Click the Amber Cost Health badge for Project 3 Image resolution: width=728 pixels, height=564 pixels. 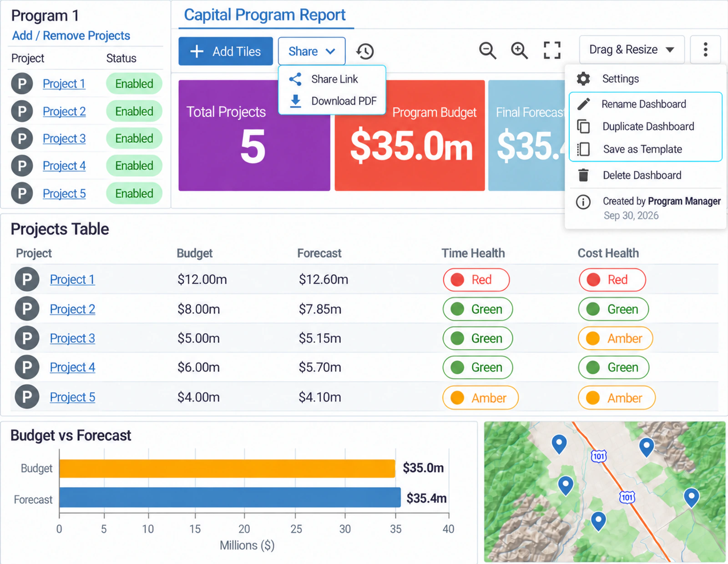[615, 338]
